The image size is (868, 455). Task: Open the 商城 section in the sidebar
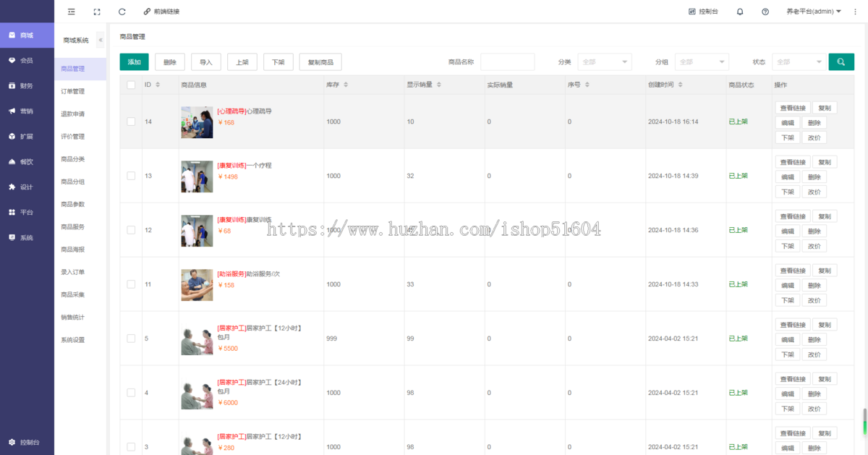[x=27, y=35]
